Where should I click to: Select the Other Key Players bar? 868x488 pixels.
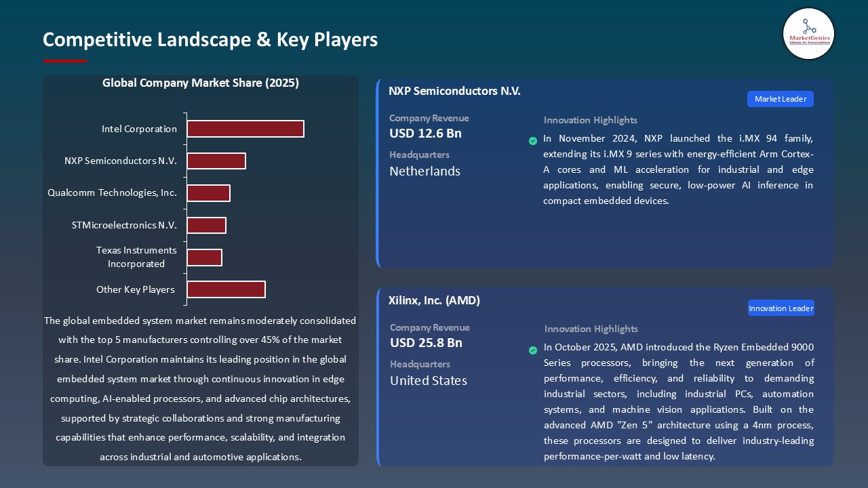click(x=226, y=289)
